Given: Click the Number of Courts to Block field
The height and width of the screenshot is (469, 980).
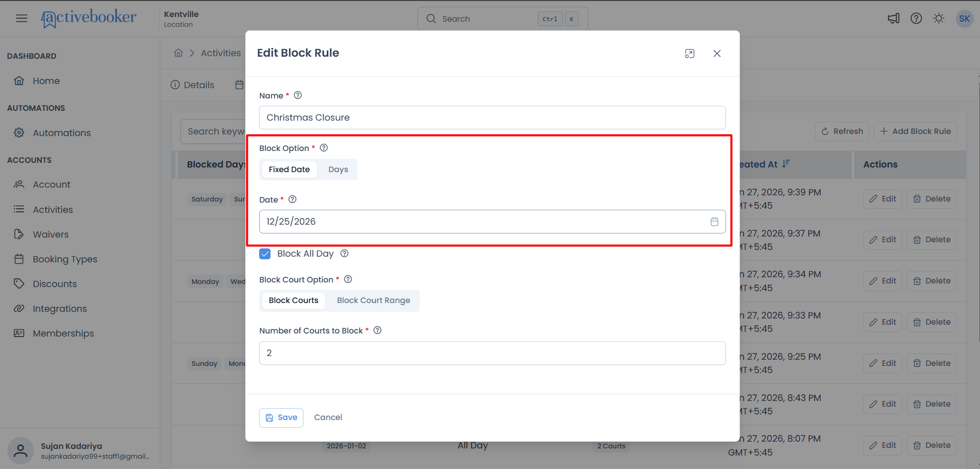Looking at the screenshot, I should point(492,353).
